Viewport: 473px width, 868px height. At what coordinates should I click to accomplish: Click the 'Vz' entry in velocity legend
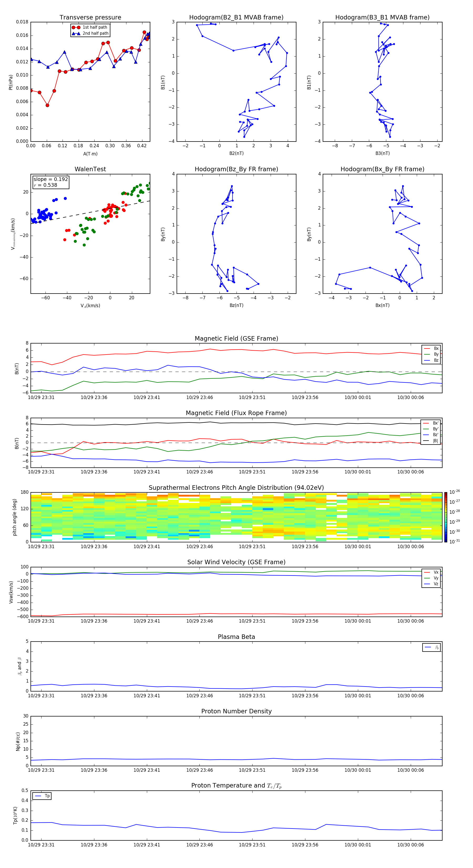click(x=431, y=584)
